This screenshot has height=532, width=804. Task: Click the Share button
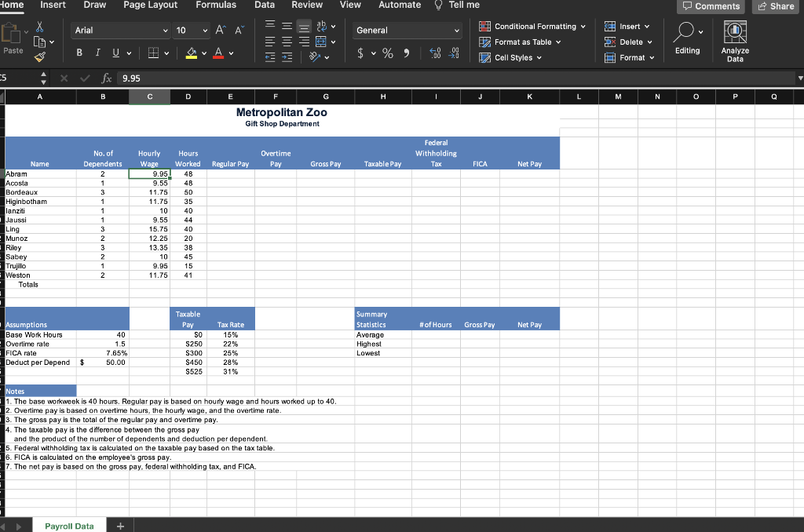pyautogui.click(x=775, y=6)
